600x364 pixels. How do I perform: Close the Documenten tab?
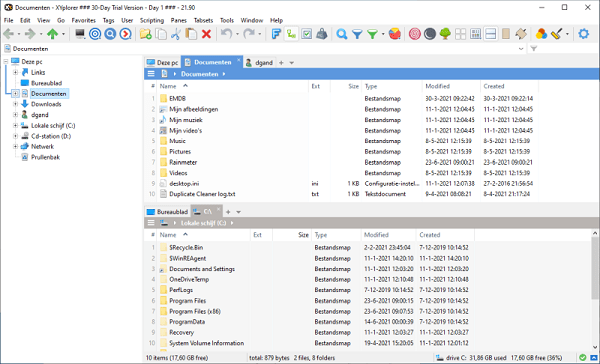[239, 60]
